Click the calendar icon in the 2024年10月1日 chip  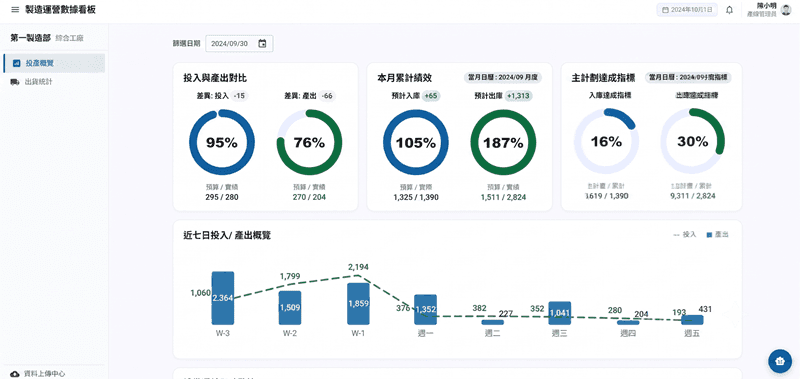[665, 10]
